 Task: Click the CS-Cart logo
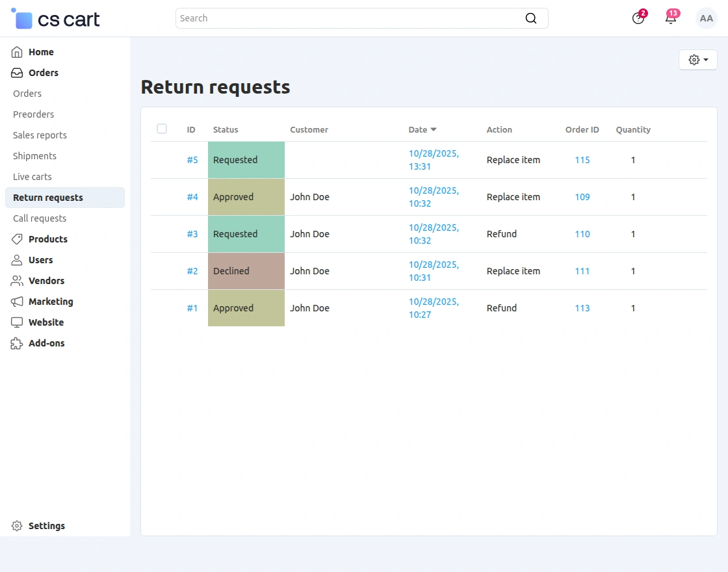[55, 19]
